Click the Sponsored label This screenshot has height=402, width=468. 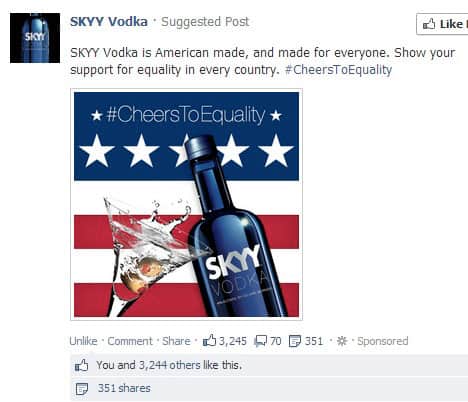[x=383, y=341]
